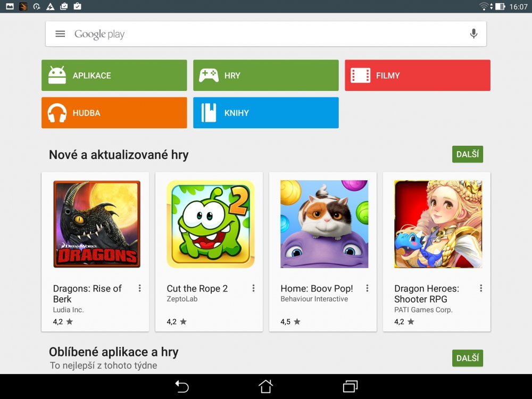Tap the headphones icon on the HUDBA tile
The image size is (532, 399).
[x=57, y=112]
